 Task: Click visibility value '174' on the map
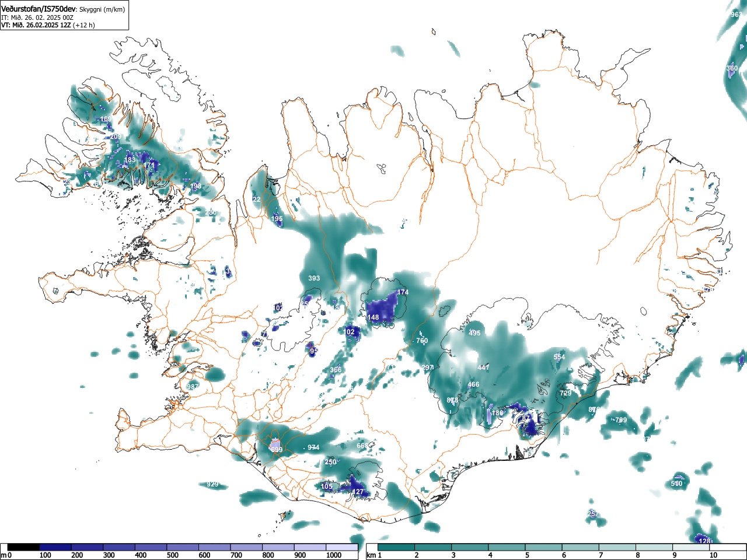(403, 292)
